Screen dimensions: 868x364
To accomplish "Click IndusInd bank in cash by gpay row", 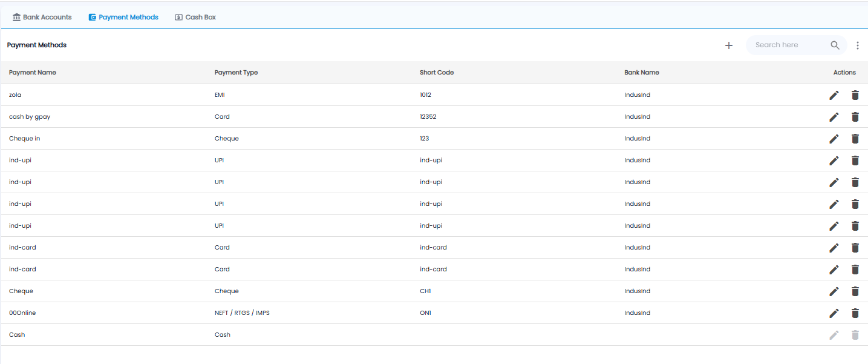I will (637, 117).
